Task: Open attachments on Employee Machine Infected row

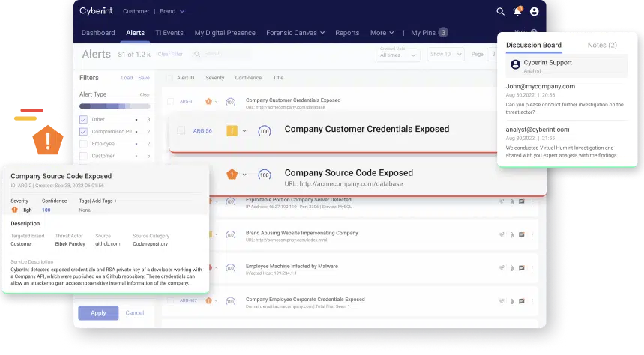Action: click(x=512, y=268)
